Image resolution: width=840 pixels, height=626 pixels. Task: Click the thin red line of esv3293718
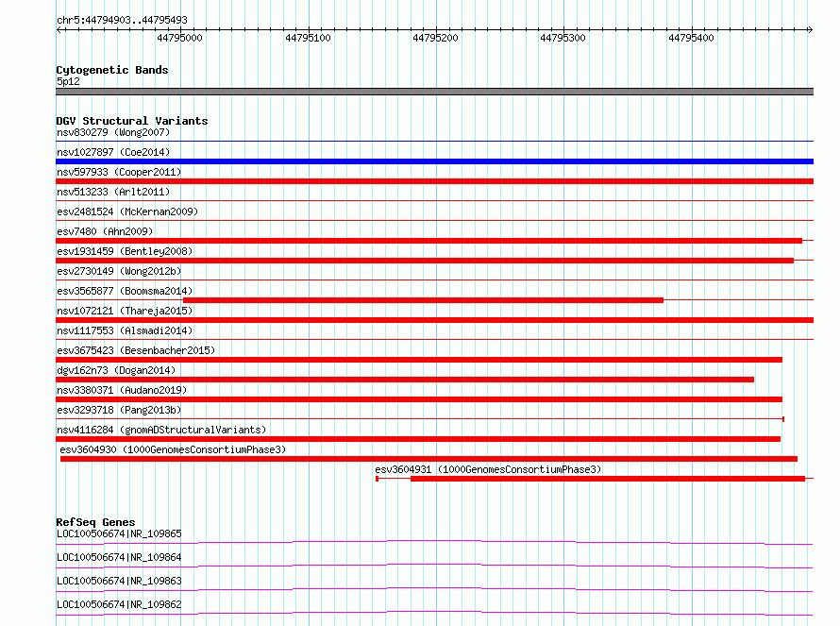click(x=419, y=419)
